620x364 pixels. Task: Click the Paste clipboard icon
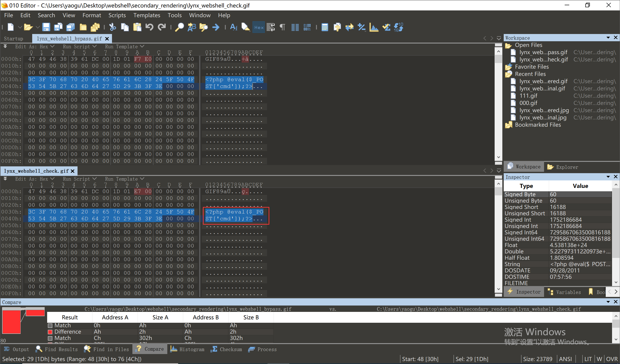coord(137,27)
